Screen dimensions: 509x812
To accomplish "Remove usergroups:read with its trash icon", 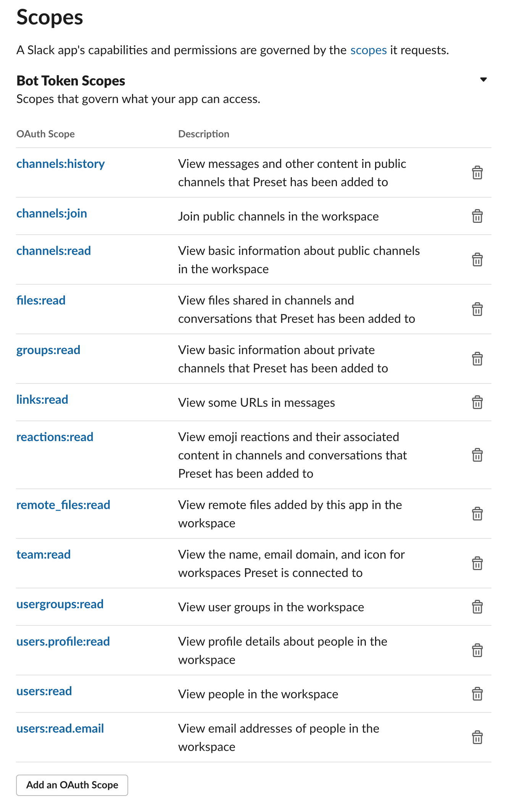I will (477, 607).
